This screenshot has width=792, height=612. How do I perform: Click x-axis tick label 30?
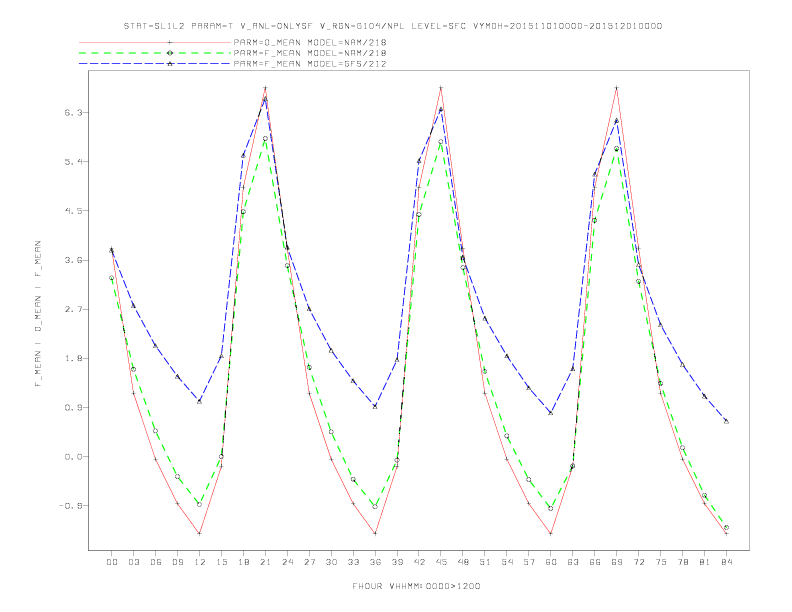click(331, 562)
